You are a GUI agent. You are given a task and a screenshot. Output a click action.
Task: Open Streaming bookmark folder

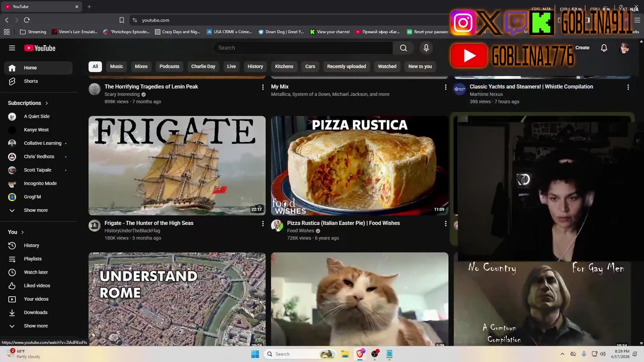pyautogui.click(x=33, y=32)
